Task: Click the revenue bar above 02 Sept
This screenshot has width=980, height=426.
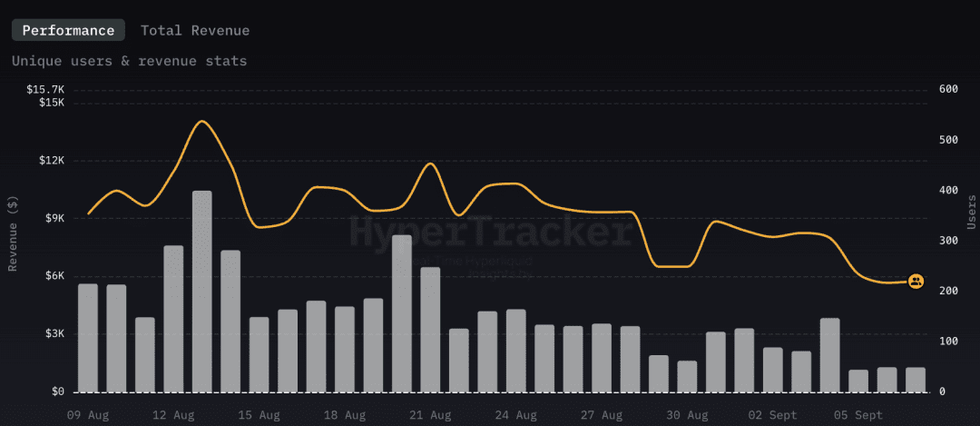Action: pyautogui.click(x=773, y=371)
